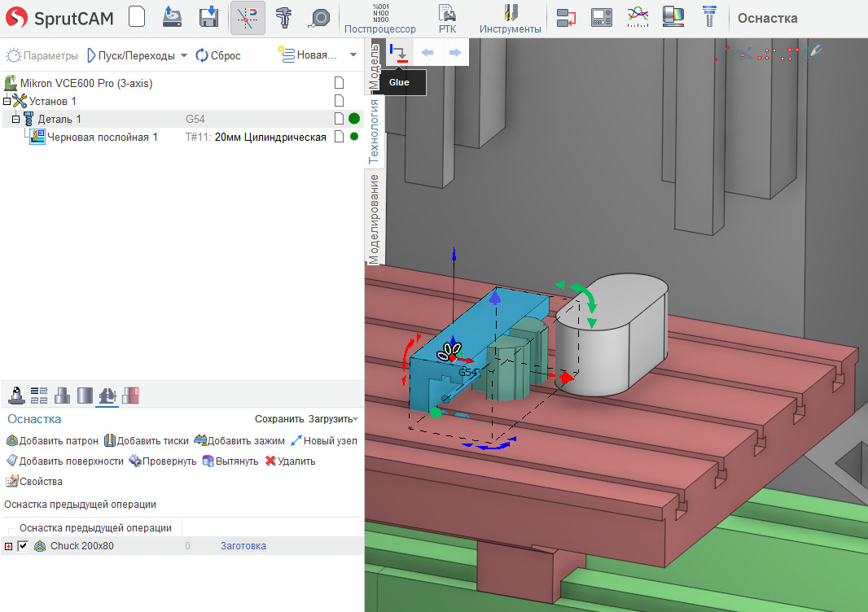Toggle the snap magnet tool in the toolbar

point(248,18)
